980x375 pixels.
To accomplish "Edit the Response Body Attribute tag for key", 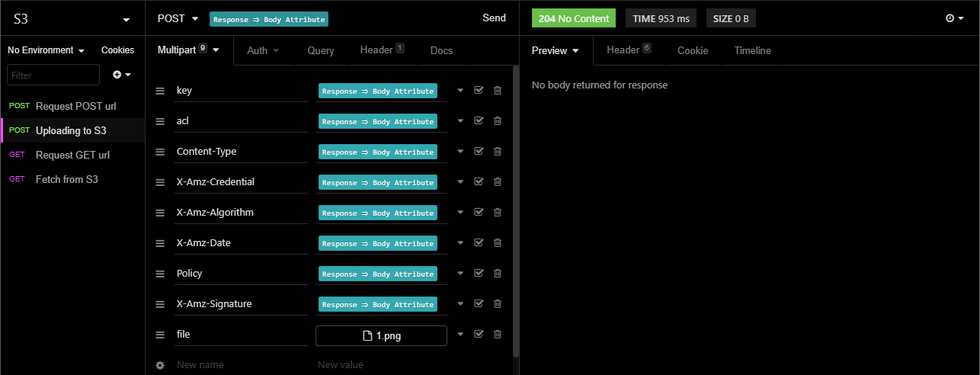I will pos(376,91).
